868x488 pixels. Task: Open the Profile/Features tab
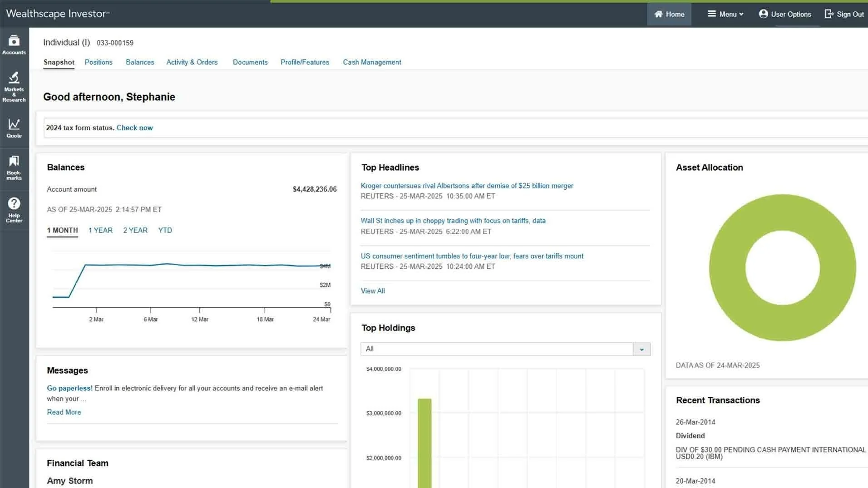pos(305,62)
